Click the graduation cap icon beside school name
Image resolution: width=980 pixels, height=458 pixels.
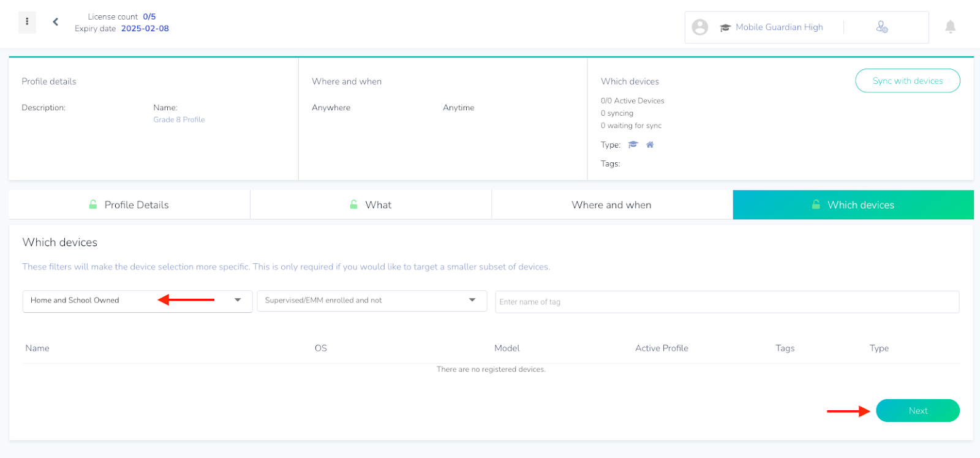coord(725,28)
